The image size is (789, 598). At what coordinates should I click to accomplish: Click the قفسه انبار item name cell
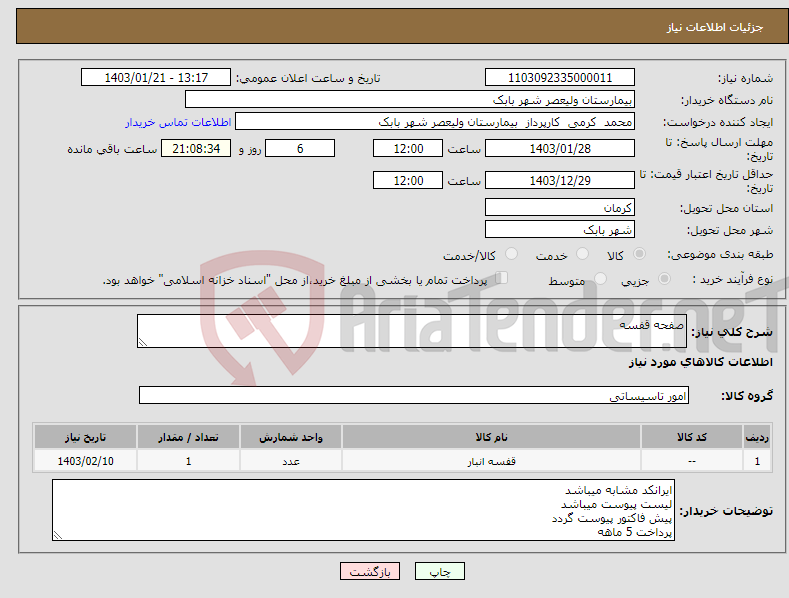point(491,461)
